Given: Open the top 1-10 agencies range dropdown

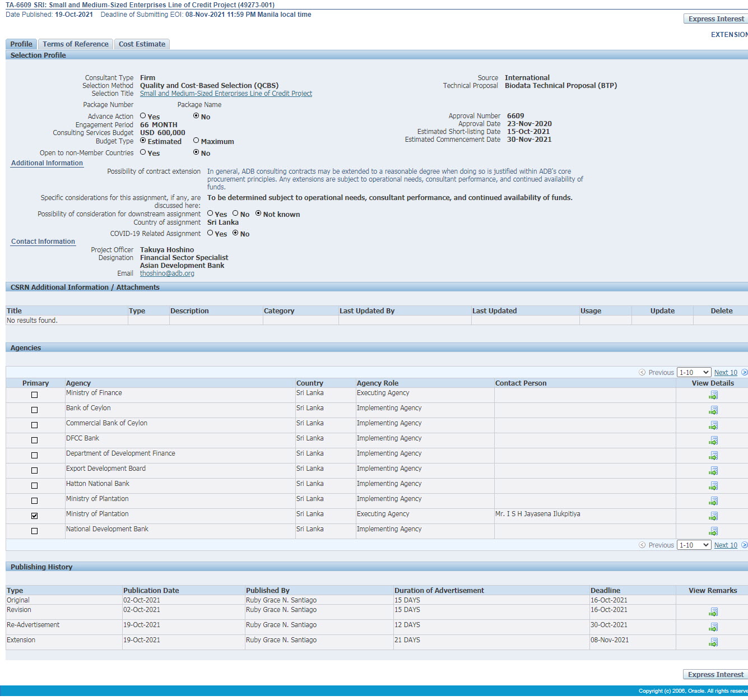Looking at the screenshot, I should click(694, 373).
